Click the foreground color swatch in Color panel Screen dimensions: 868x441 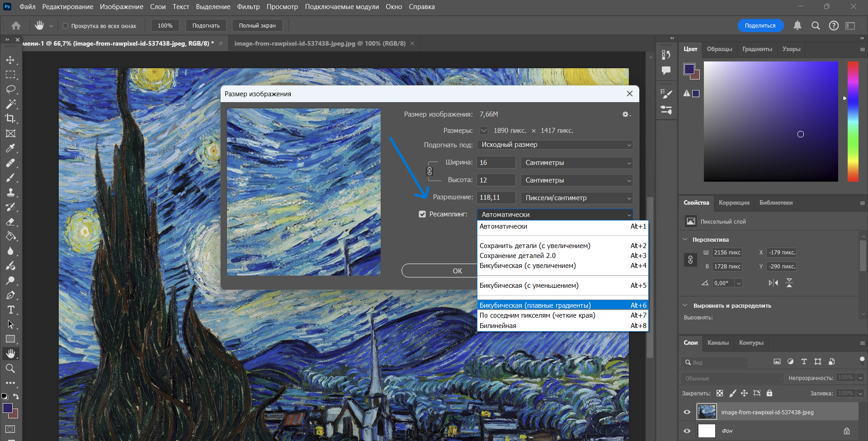click(x=689, y=69)
